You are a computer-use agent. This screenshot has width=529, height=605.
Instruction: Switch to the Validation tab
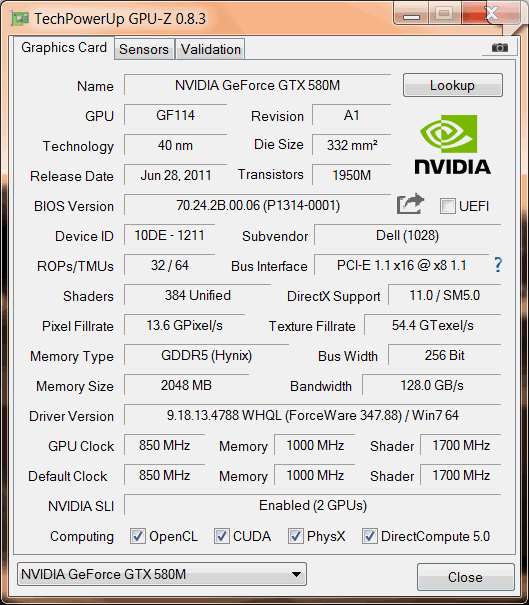tap(211, 49)
